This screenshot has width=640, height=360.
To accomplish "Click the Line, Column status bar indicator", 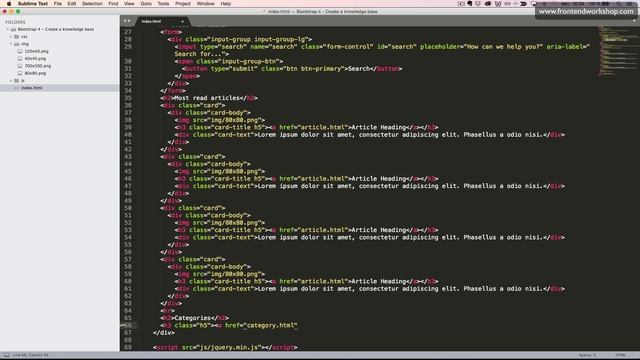I will click(x=30, y=355).
